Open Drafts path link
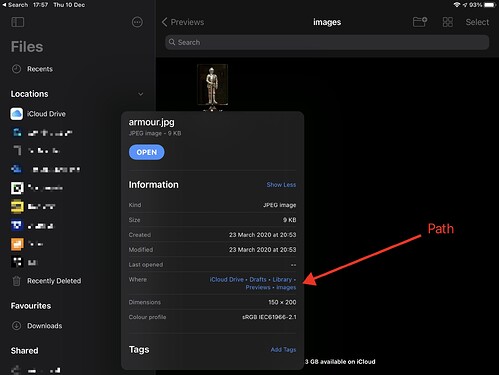Viewport: 499px width, 375px height. click(x=258, y=279)
